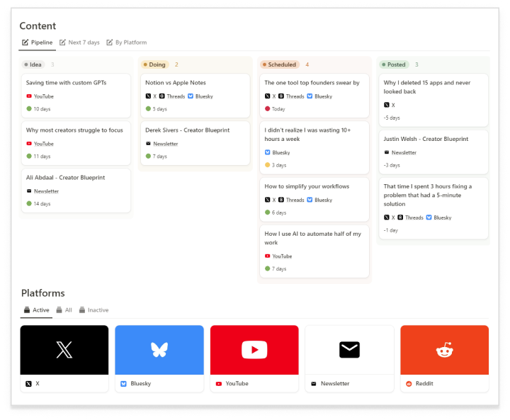Click the Content section heading
The width and height of the screenshot is (510, 420).
pos(38,25)
